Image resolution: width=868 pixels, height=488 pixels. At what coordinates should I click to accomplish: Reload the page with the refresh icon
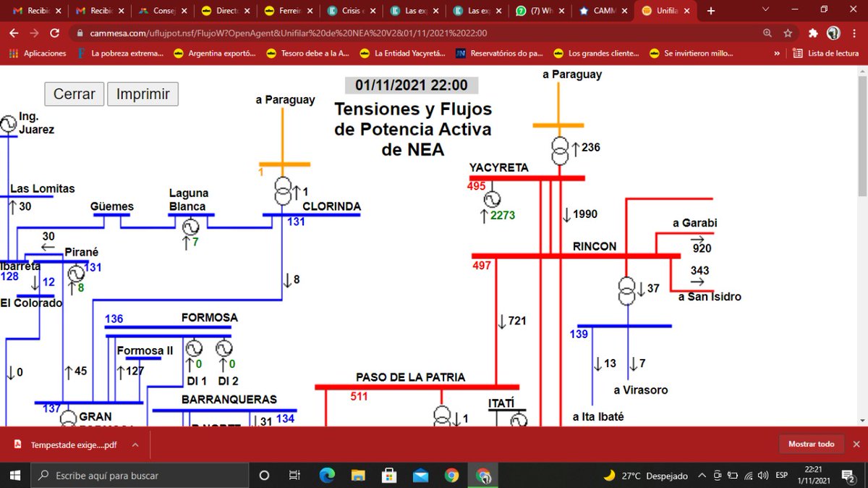54,33
